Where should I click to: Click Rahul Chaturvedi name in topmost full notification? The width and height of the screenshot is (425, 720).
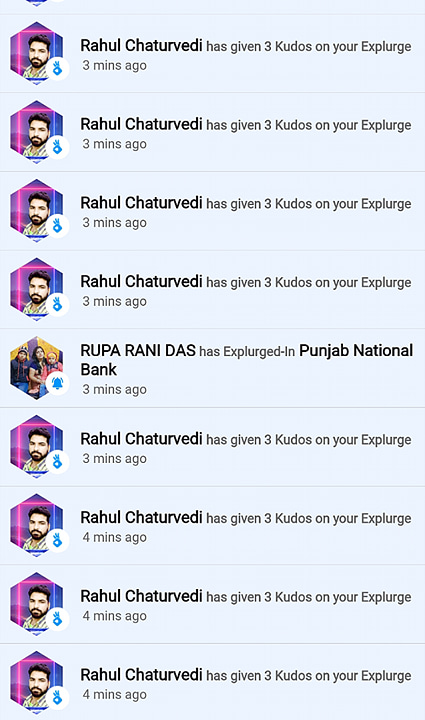coord(141,46)
